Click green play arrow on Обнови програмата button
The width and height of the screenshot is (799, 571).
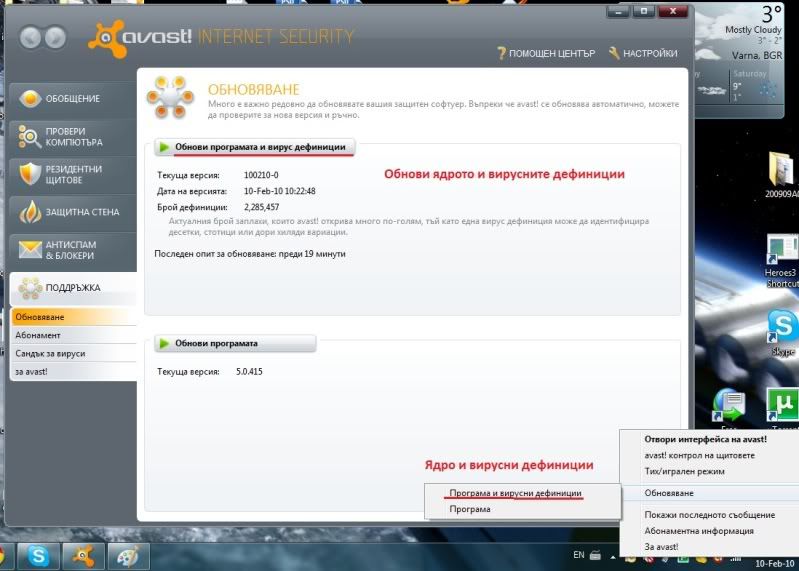tap(164, 343)
